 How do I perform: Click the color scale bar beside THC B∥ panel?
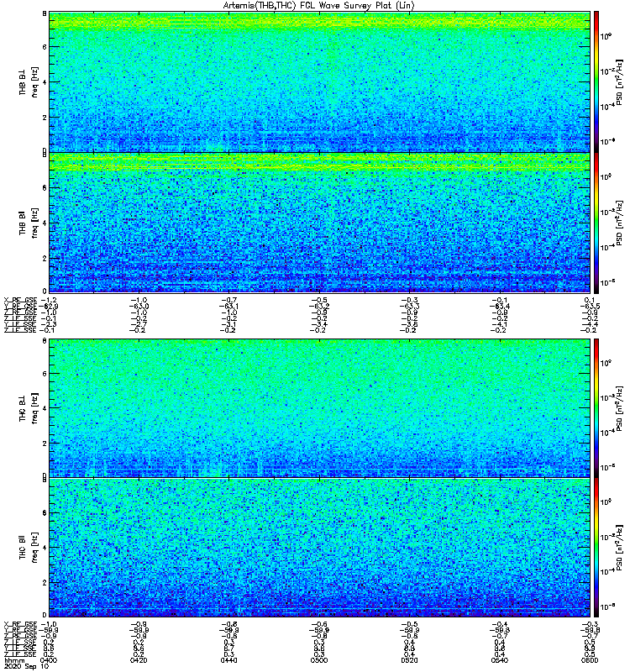click(596, 548)
